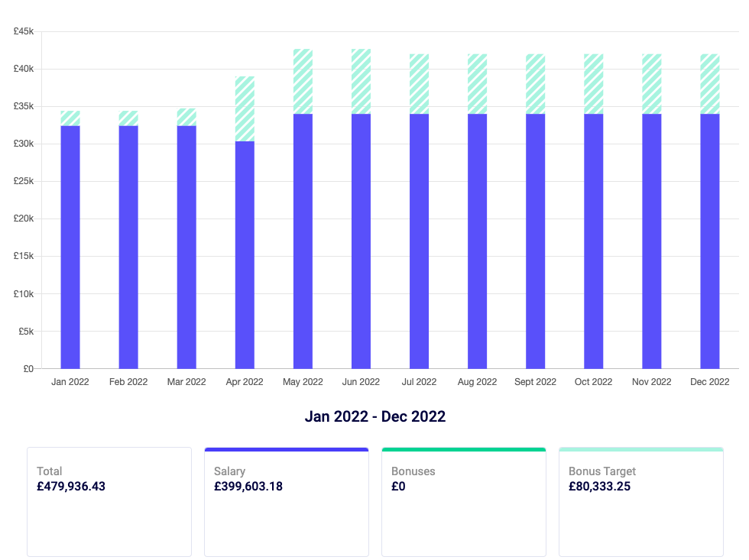Viewport: 749px width, 560px height.
Task: Click the Jul 2022 striped bonus target segment
Action: pos(419,84)
